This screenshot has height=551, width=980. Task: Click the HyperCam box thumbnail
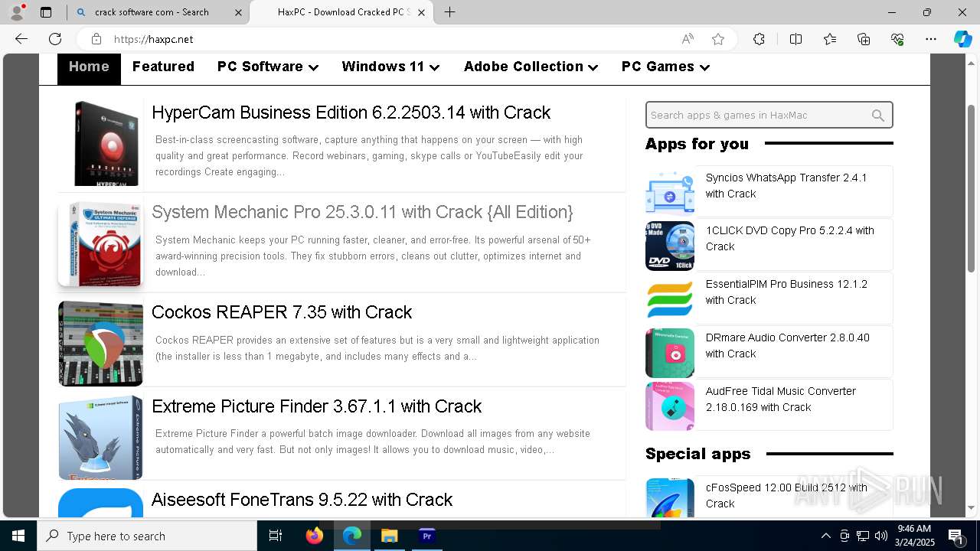[x=106, y=143]
